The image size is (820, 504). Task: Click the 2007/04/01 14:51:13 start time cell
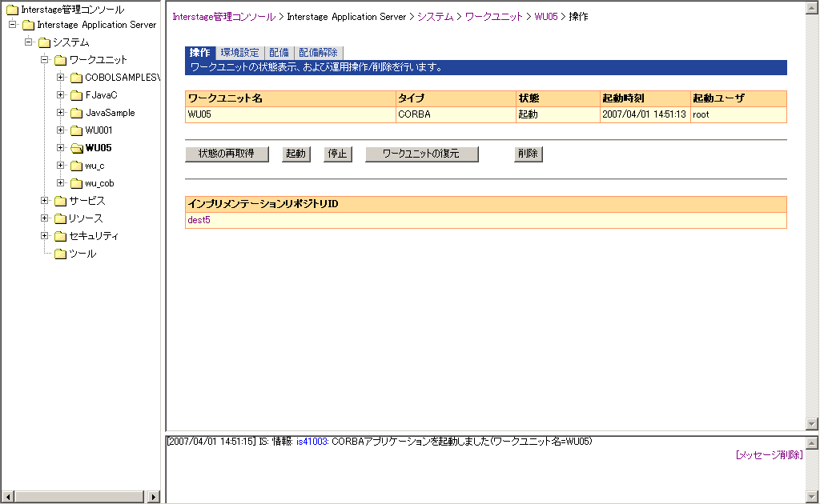(645, 115)
